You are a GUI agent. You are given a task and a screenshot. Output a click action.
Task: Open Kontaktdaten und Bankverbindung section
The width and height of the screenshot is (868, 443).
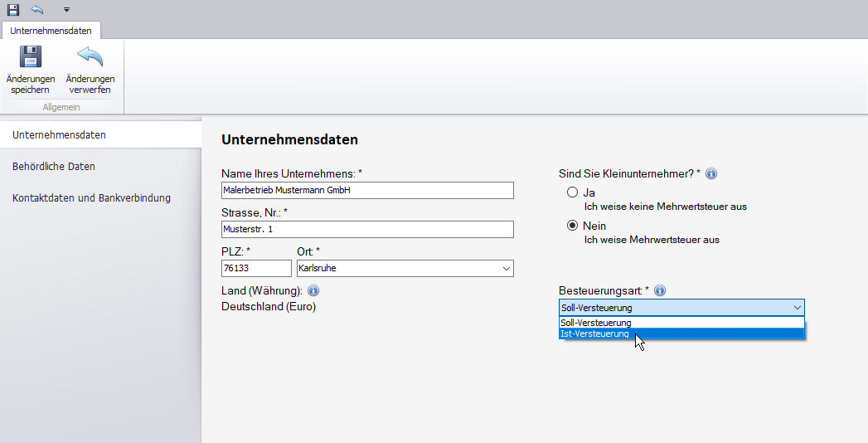[x=91, y=197]
